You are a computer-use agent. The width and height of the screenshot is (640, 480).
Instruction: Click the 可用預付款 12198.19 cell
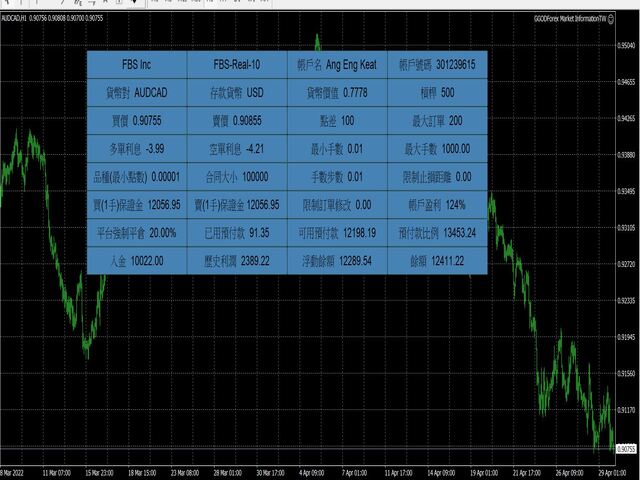point(337,233)
